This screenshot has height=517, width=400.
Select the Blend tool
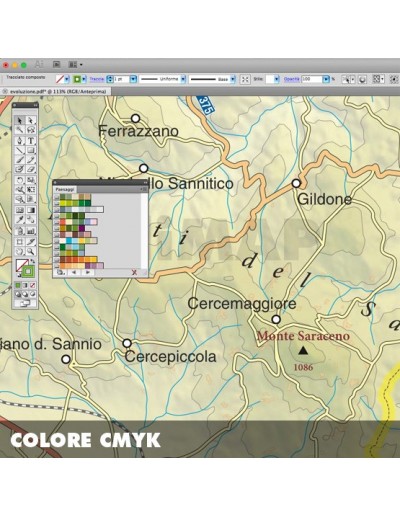coord(31,220)
